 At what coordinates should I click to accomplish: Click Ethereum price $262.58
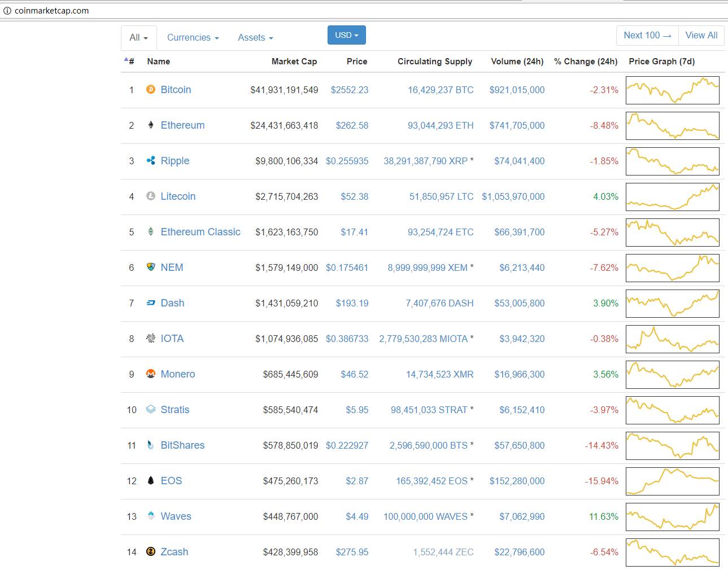coord(352,125)
